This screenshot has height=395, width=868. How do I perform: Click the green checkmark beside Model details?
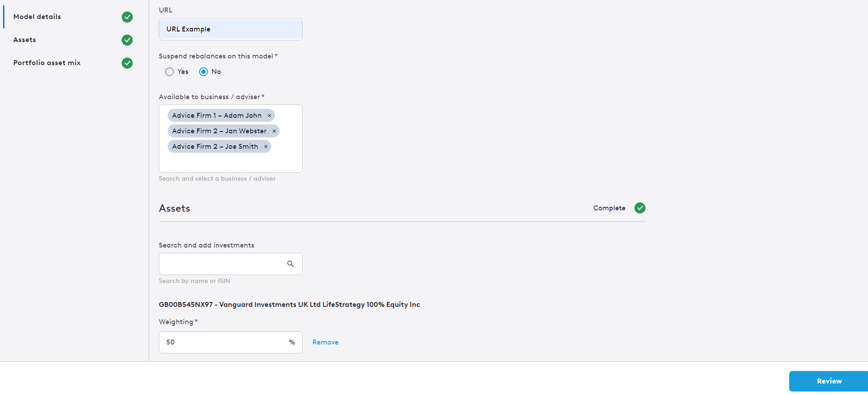[127, 17]
